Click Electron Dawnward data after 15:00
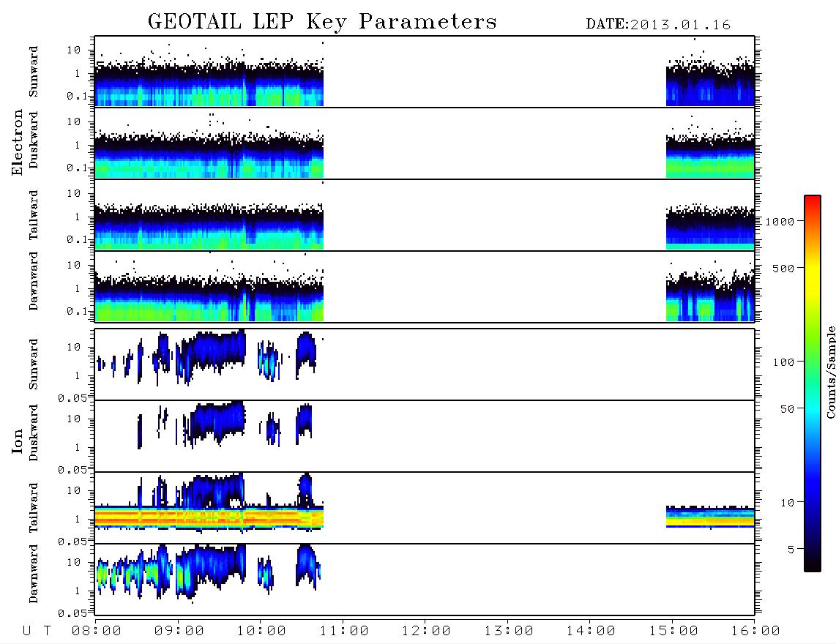 pyautogui.click(x=710, y=299)
